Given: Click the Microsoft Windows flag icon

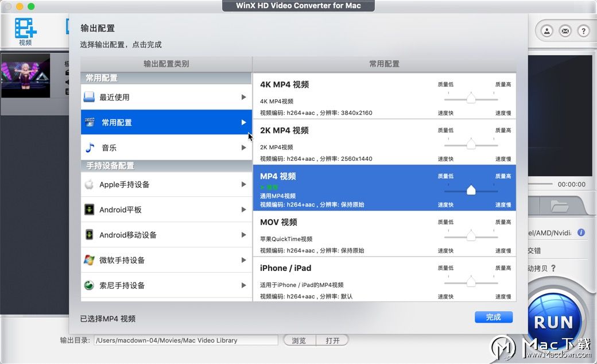Looking at the screenshot, I should pyautogui.click(x=89, y=260).
